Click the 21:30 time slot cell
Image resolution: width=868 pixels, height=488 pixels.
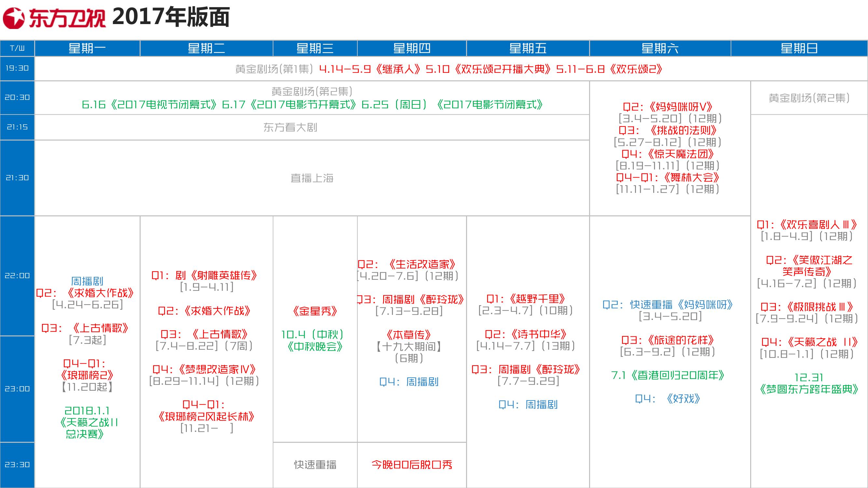17,178
